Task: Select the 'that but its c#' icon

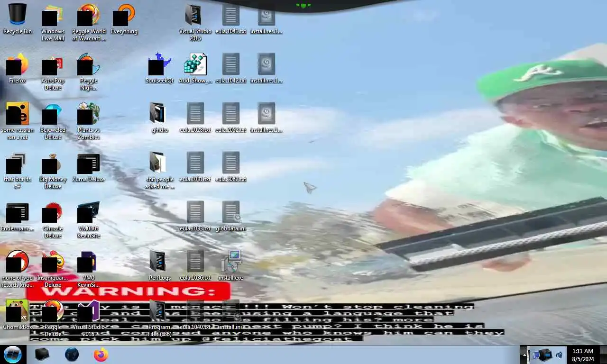Action: coord(18,170)
